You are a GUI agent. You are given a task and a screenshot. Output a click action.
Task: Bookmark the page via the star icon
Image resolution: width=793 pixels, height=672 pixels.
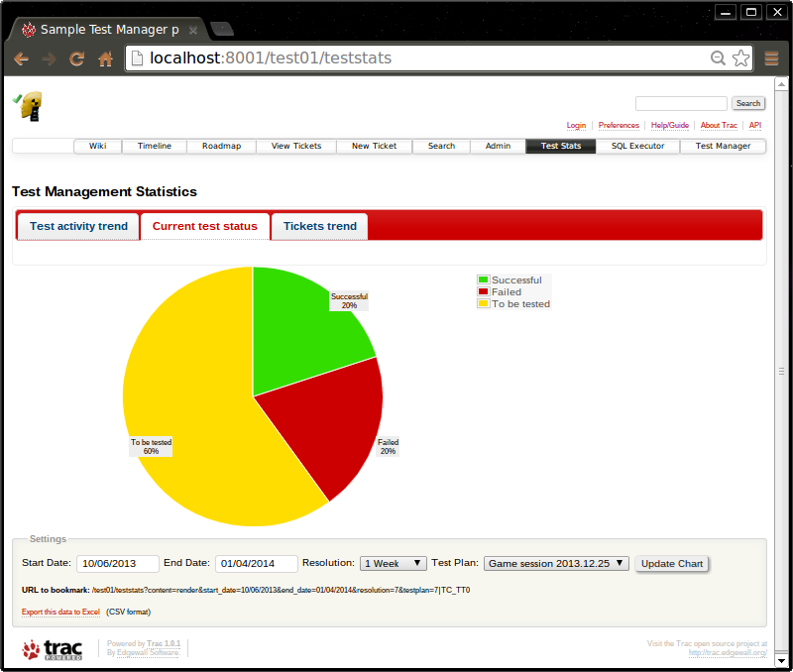pyautogui.click(x=740, y=58)
